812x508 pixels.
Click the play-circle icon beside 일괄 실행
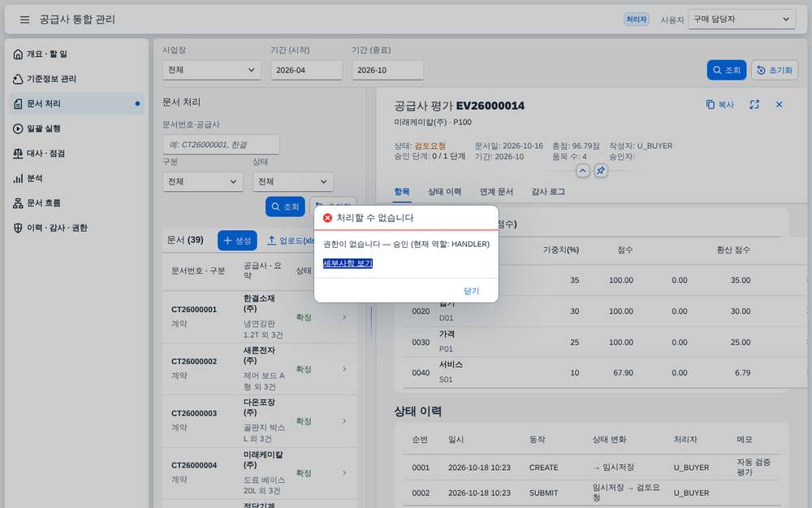(18, 128)
